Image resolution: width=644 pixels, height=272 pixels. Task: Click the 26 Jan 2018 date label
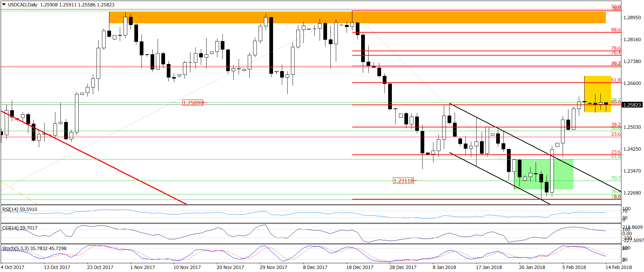pos(532,267)
